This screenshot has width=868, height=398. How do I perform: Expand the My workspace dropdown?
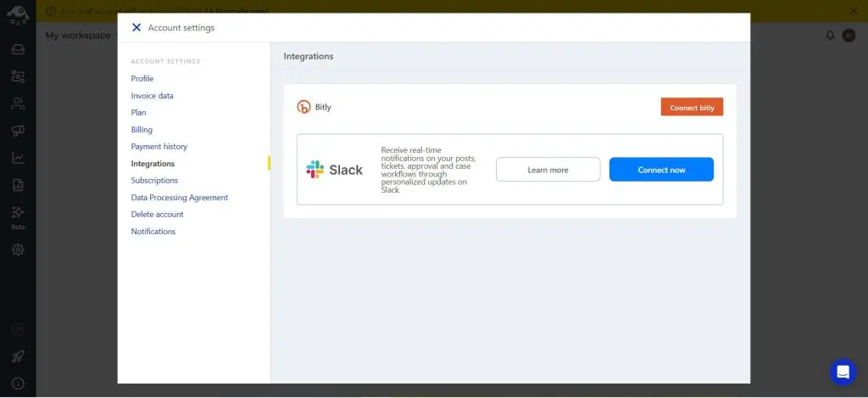[82, 36]
